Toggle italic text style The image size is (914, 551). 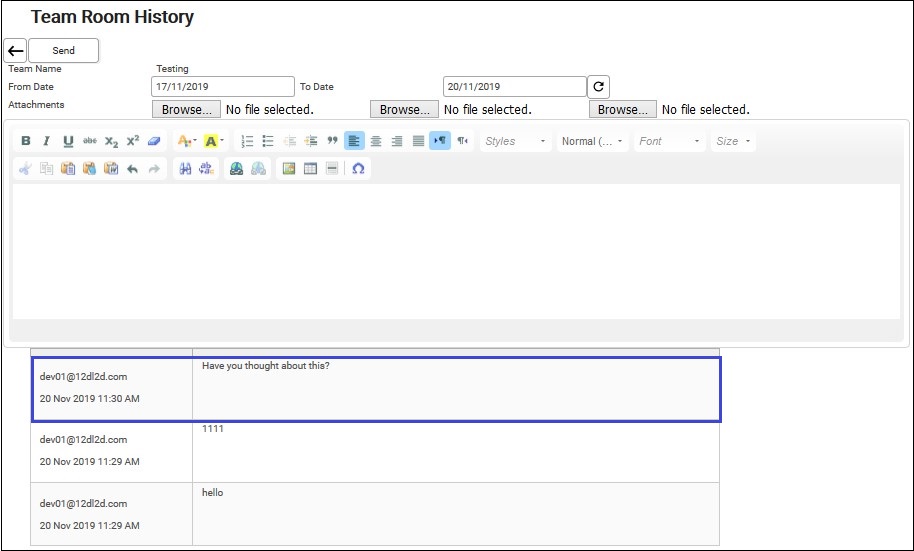coord(47,141)
